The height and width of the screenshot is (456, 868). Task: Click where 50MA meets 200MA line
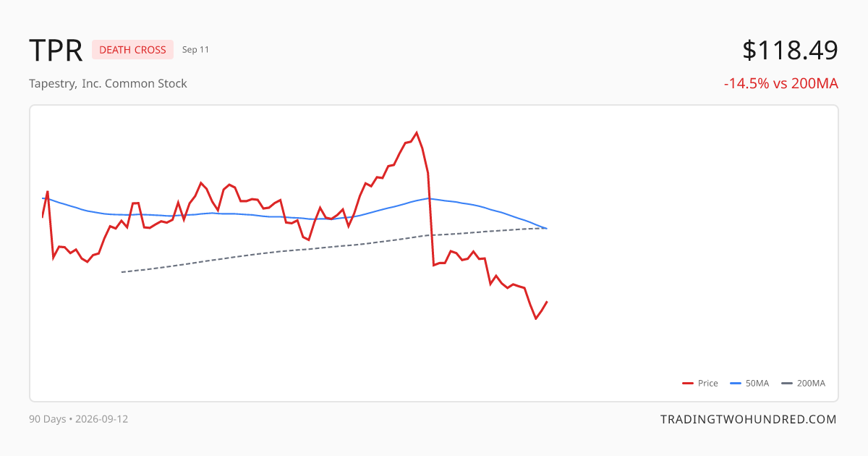point(546,229)
